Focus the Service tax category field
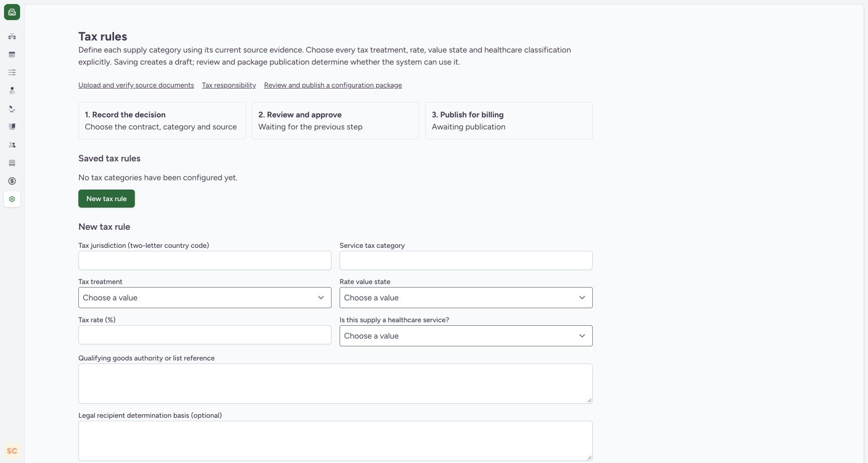 [466, 260]
